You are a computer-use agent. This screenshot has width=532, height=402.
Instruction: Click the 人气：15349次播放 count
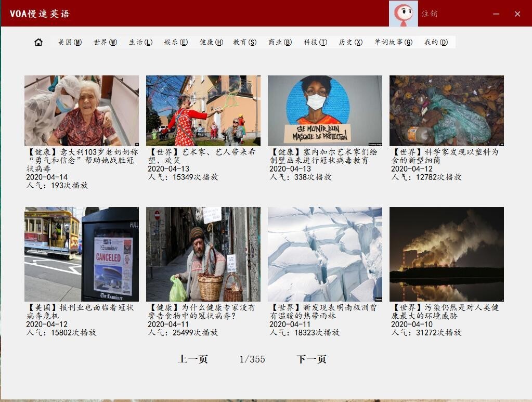click(183, 177)
